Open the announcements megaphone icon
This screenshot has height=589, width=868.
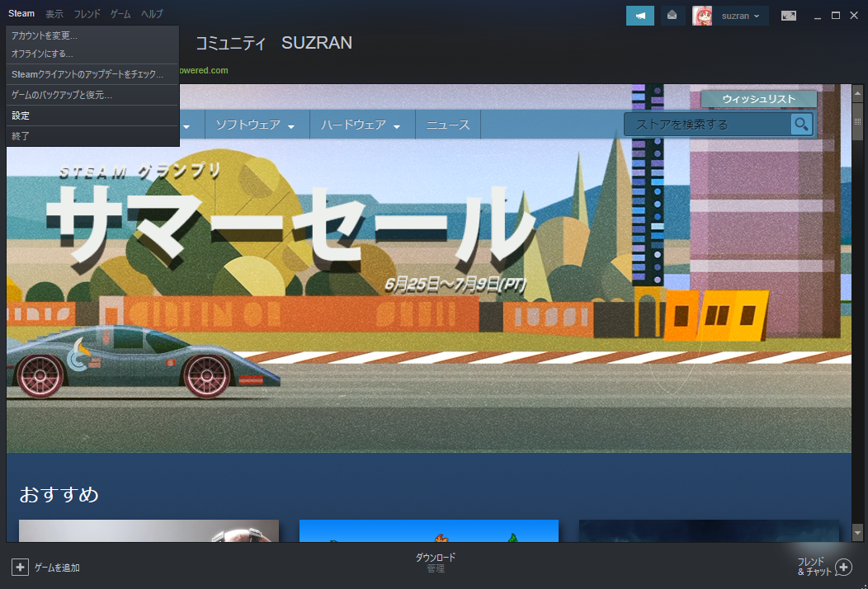click(640, 16)
